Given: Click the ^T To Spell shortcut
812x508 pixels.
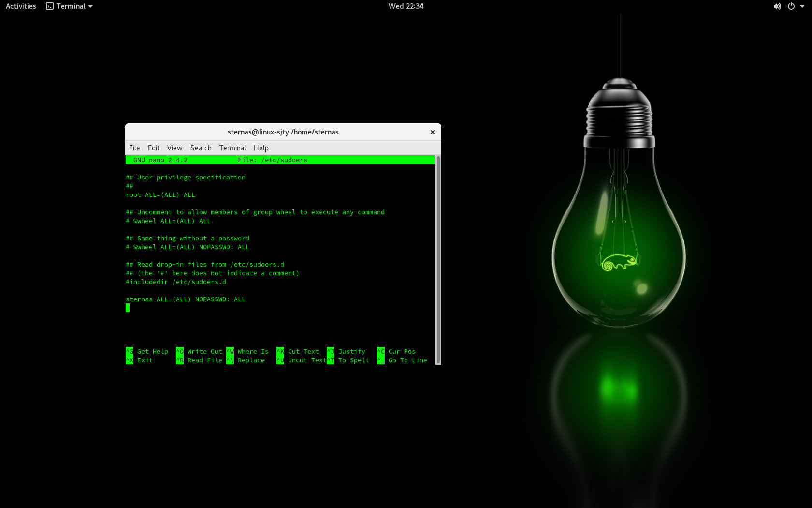Looking at the screenshot, I should 348,360.
